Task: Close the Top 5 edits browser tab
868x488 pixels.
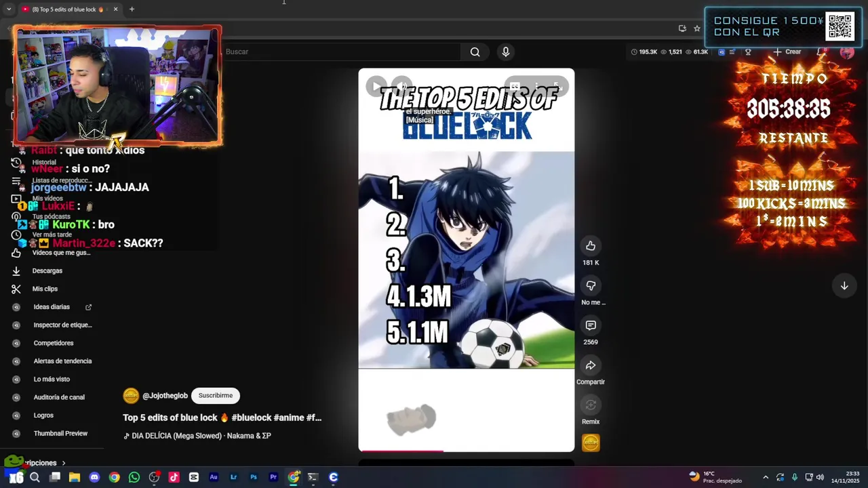Action: tap(115, 9)
